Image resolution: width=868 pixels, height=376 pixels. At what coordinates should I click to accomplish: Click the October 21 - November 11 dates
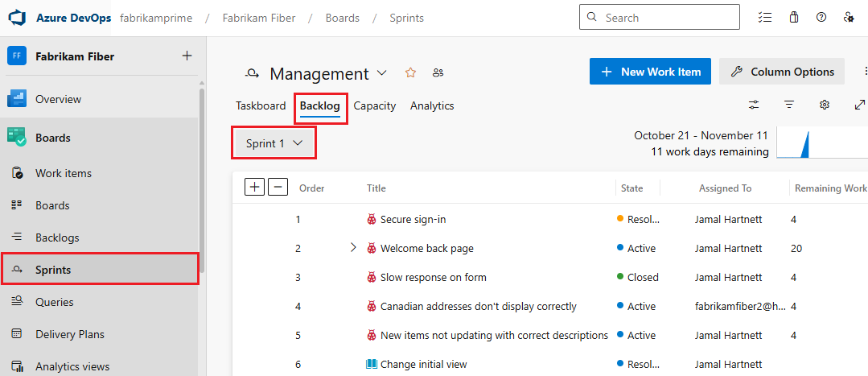tap(701, 136)
